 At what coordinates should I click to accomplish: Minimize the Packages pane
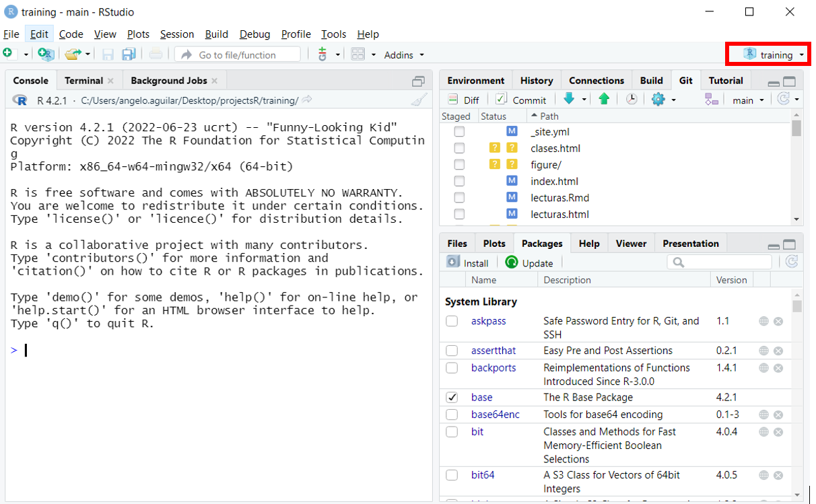point(774,246)
